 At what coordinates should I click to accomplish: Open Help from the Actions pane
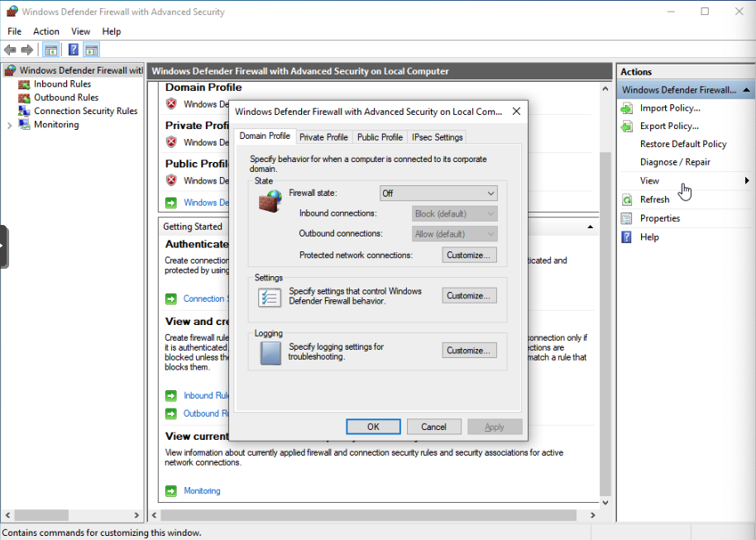(x=649, y=237)
